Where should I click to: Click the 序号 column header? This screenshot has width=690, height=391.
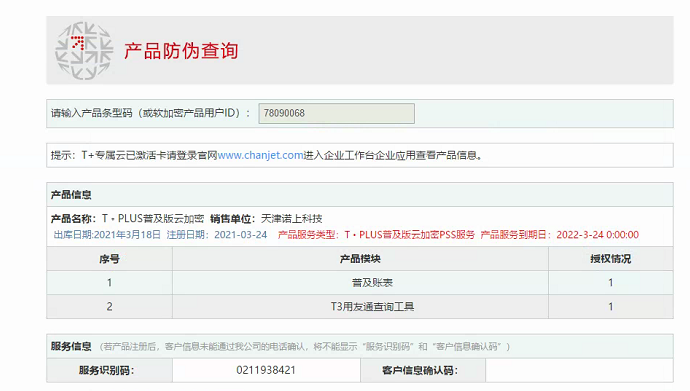[x=109, y=259]
